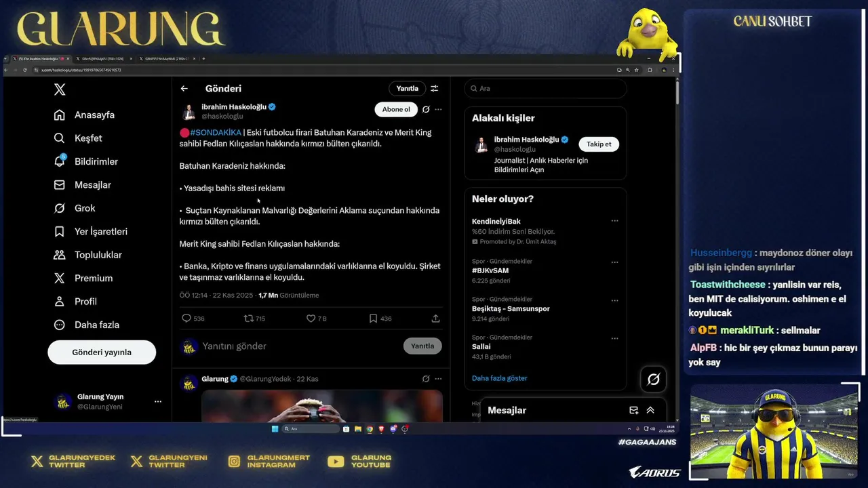
Task: Open Grok from sidebar
Action: tap(75, 208)
